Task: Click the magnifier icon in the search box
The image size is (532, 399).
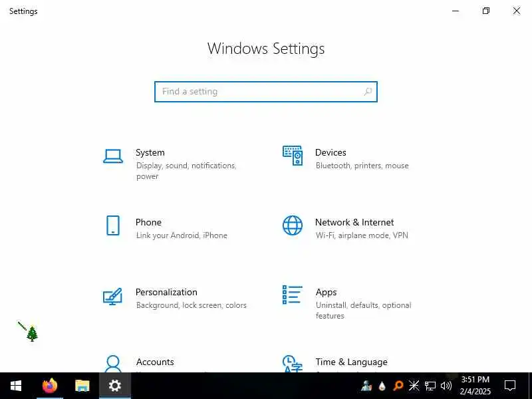Action: point(368,92)
